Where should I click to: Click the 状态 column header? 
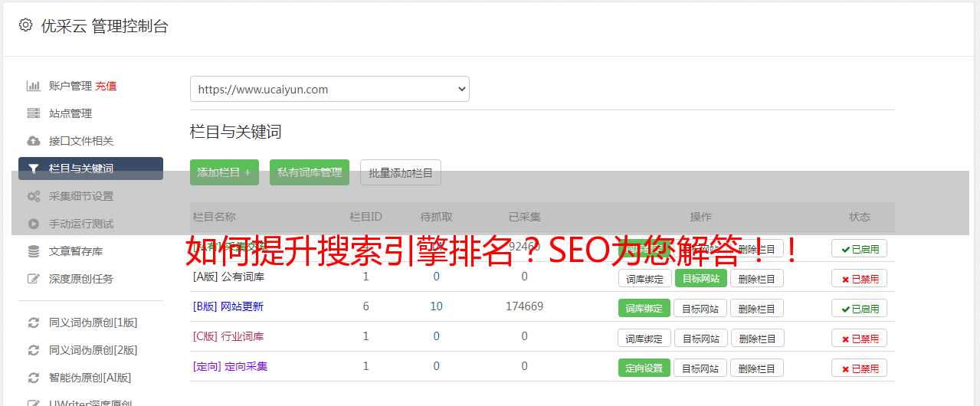click(x=860, y=217)
